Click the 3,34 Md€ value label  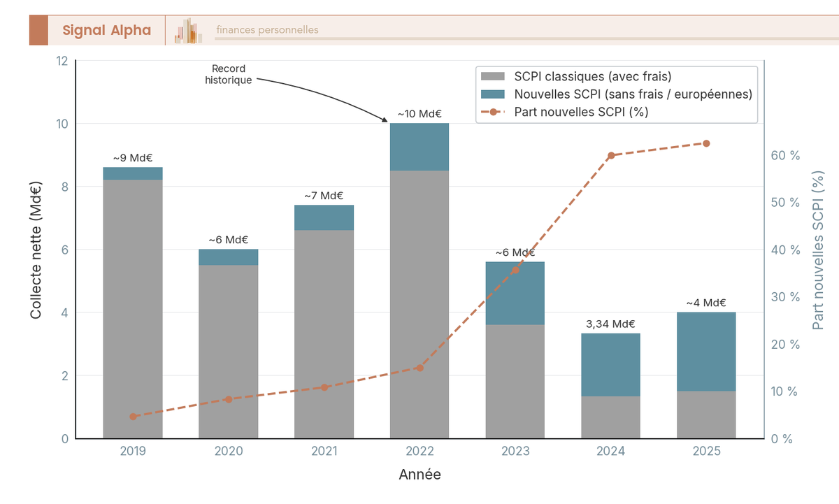[611, 324]
